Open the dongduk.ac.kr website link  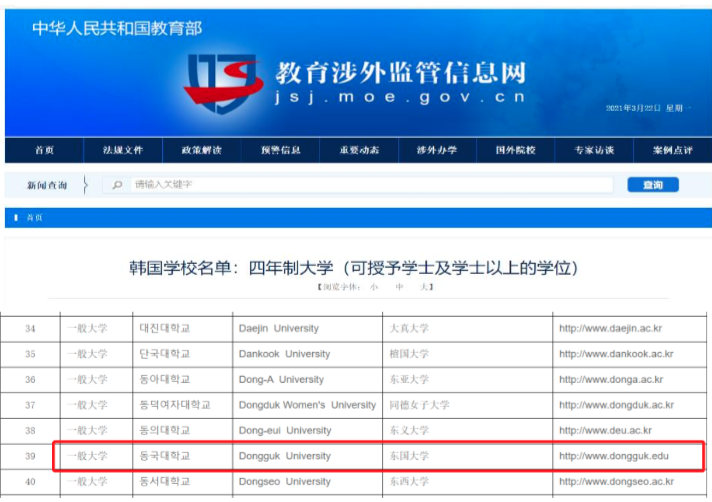click(x=616, y=404)
